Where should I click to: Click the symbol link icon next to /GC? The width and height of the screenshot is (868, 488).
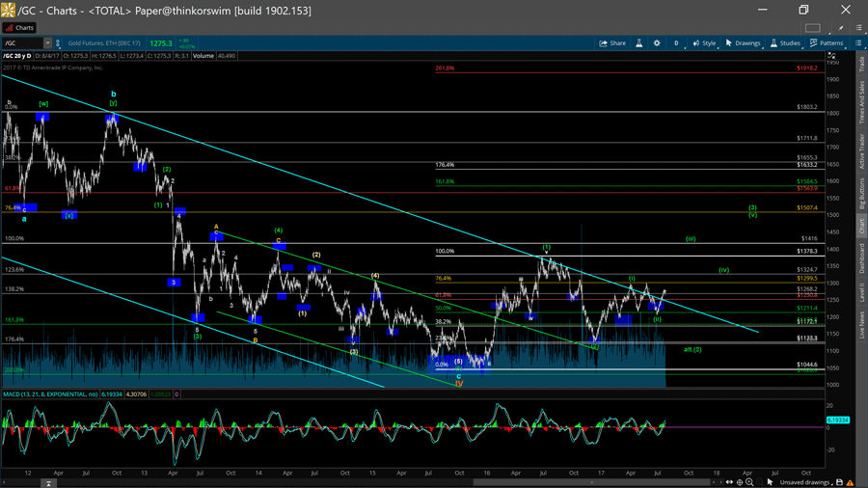pyautogui.click(x=59, y=43)
